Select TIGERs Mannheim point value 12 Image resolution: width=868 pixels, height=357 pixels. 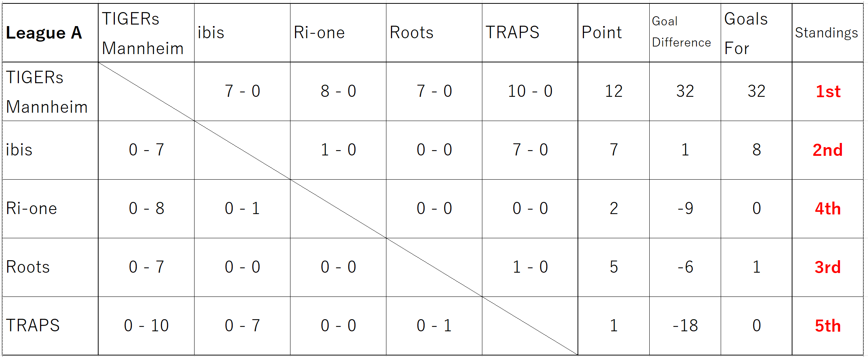(x=613, y=92)
